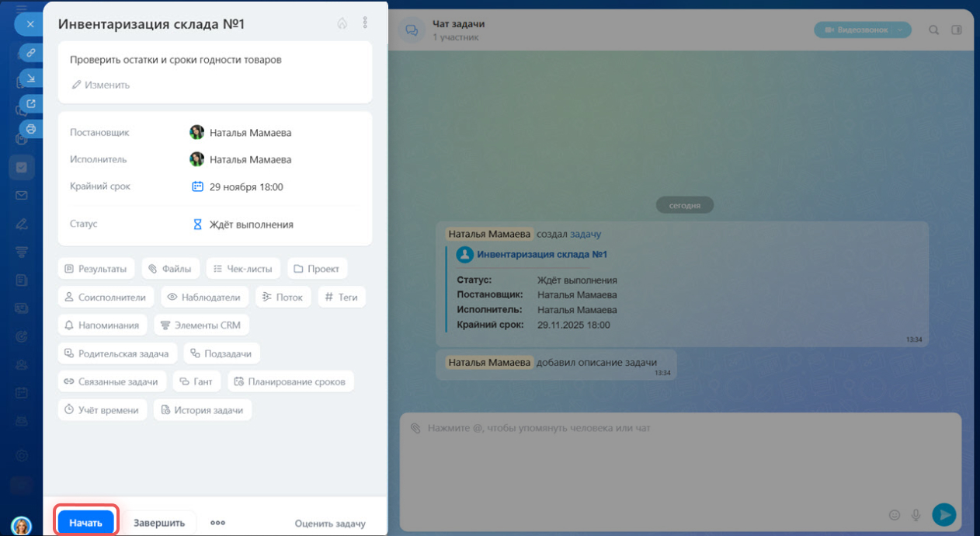Copy the task link using the chain icon
980x536 pixels.
[x=31, y=53]
